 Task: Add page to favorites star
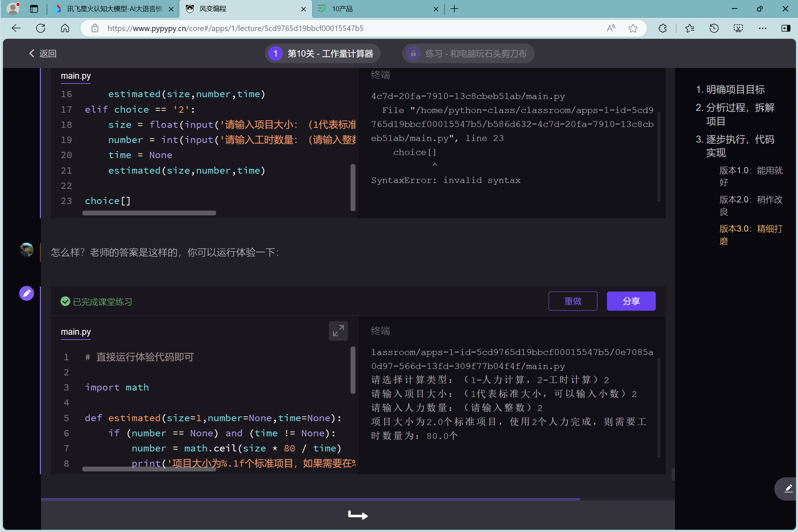(x=633, y=28)
